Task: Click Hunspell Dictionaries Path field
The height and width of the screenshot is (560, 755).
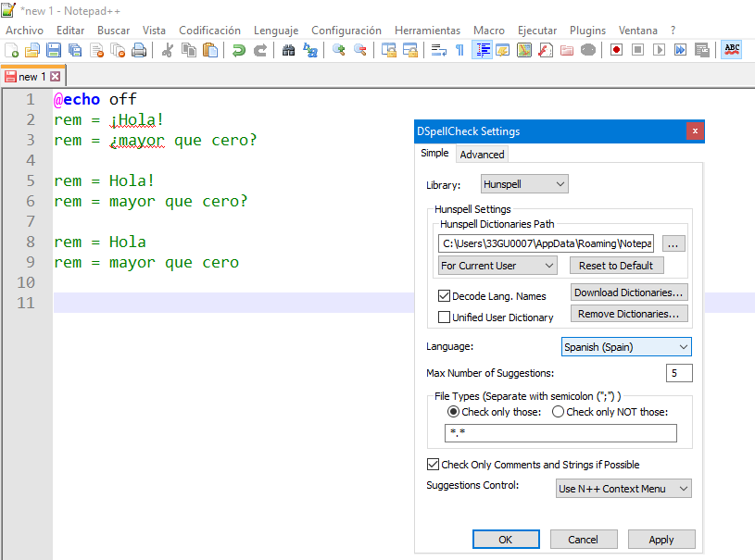Action: (x=546, y=244)
